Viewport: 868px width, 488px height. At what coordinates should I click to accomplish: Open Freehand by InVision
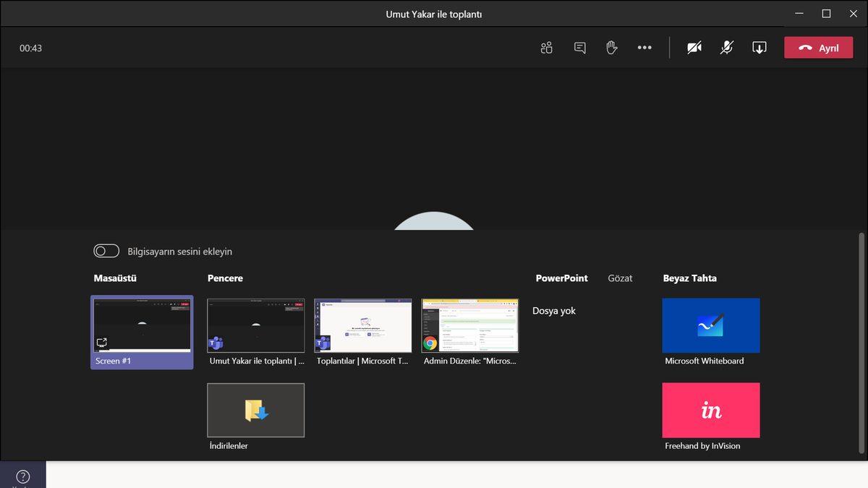710,409
